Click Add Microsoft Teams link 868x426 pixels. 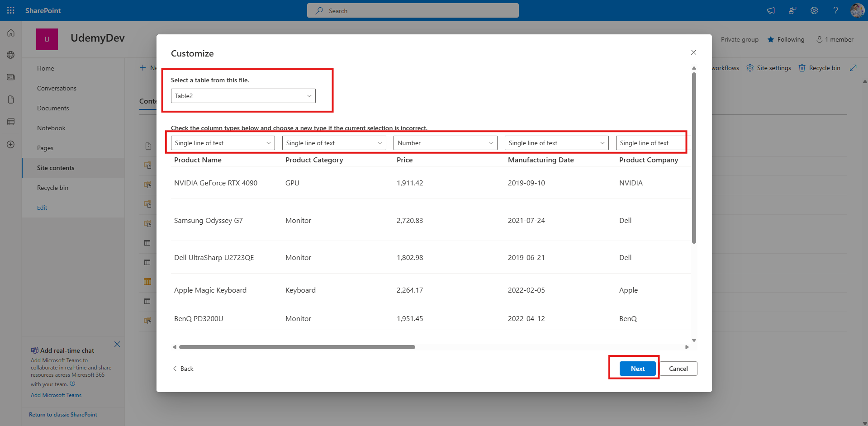click(x=56, y=395)
